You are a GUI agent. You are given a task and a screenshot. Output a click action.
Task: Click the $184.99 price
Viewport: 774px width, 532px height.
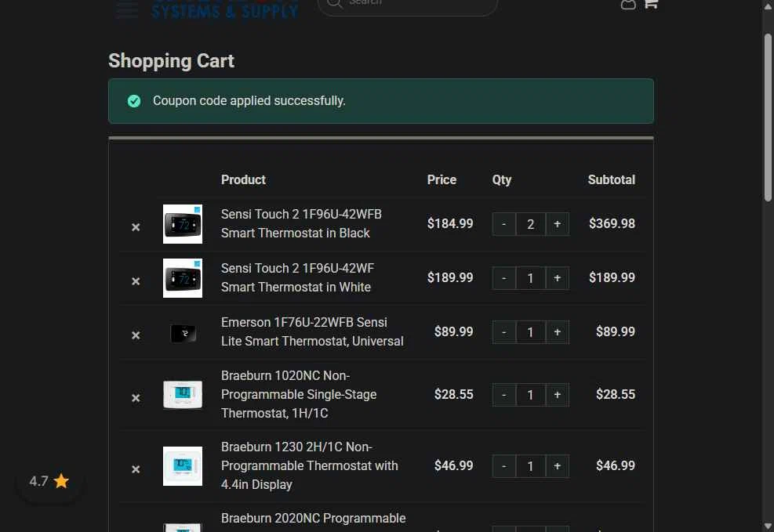450,224
